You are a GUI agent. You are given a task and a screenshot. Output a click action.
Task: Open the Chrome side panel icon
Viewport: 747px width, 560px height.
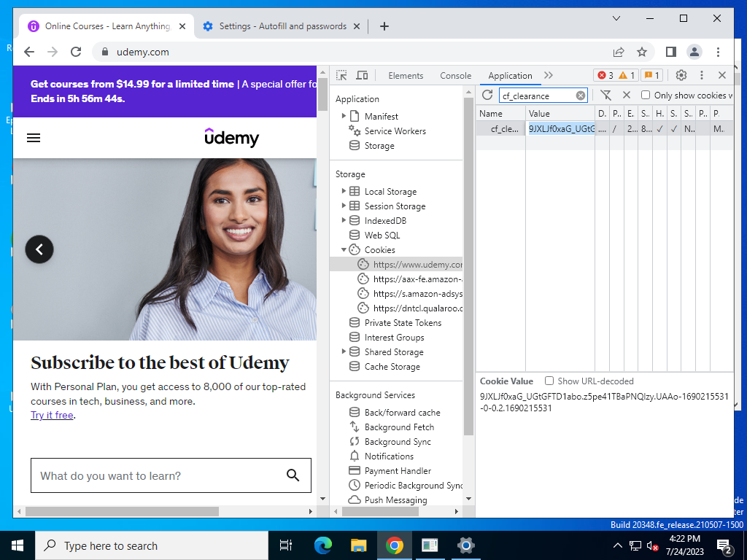(671, 52)
